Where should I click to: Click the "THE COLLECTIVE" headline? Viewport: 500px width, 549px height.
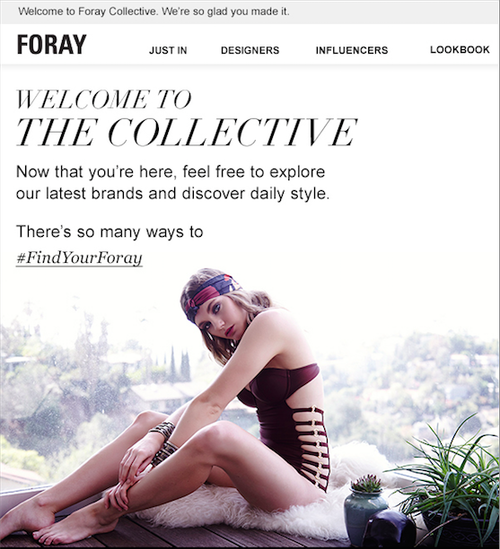point(186,132)
